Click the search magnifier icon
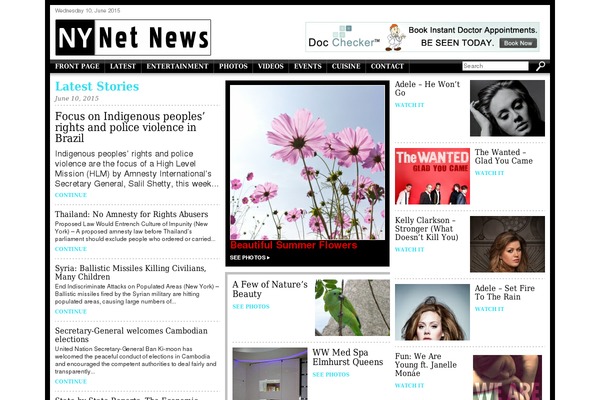 pos(540,66)
